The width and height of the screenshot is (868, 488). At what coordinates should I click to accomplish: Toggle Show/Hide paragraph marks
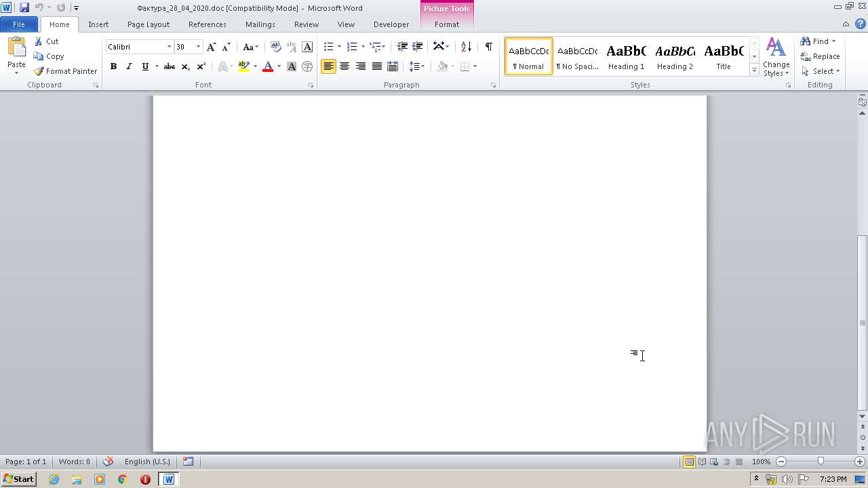click(x=488, y=47)
